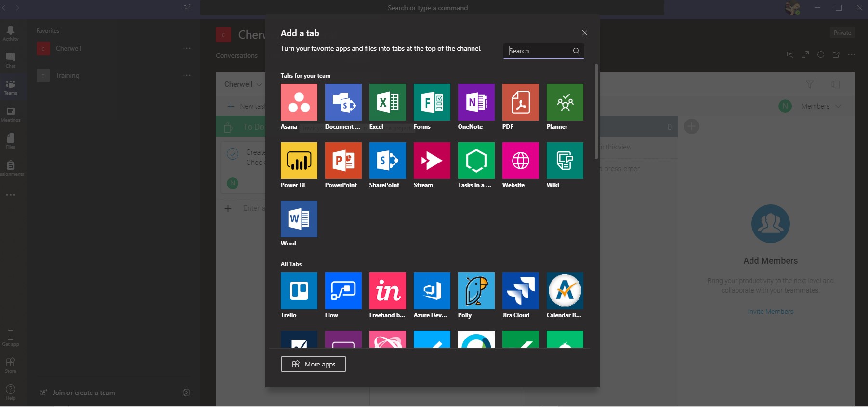The height and width of the screenshot is (407, 868).
Task: Open tab more options ellipsis at top right
Action: click(852, 54)
